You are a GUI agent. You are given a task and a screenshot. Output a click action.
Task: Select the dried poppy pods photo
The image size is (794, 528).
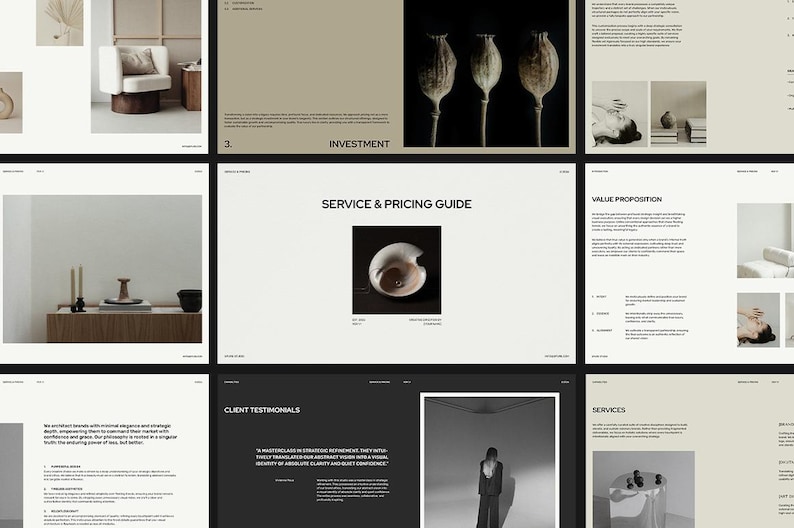point(486,73)
